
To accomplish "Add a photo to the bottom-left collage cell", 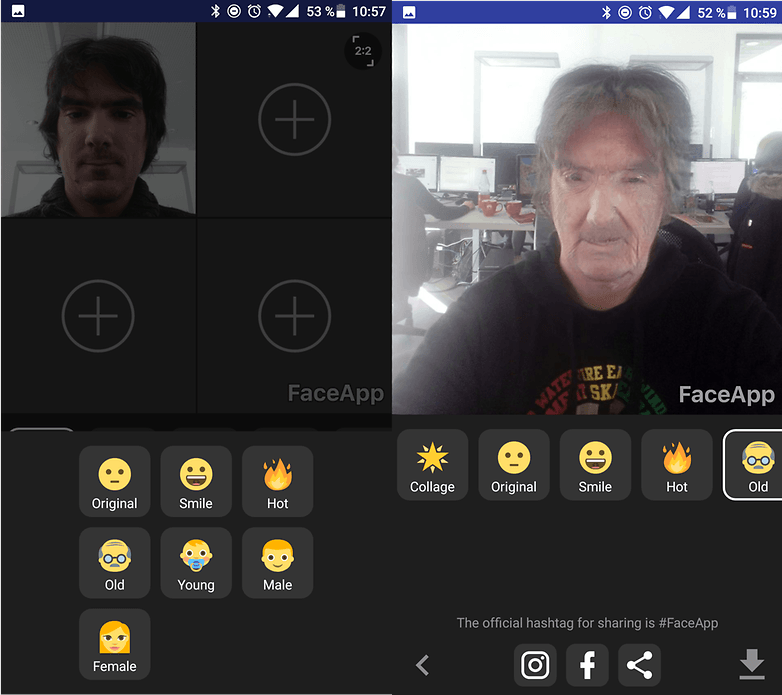I will click(x=98, y=316).
